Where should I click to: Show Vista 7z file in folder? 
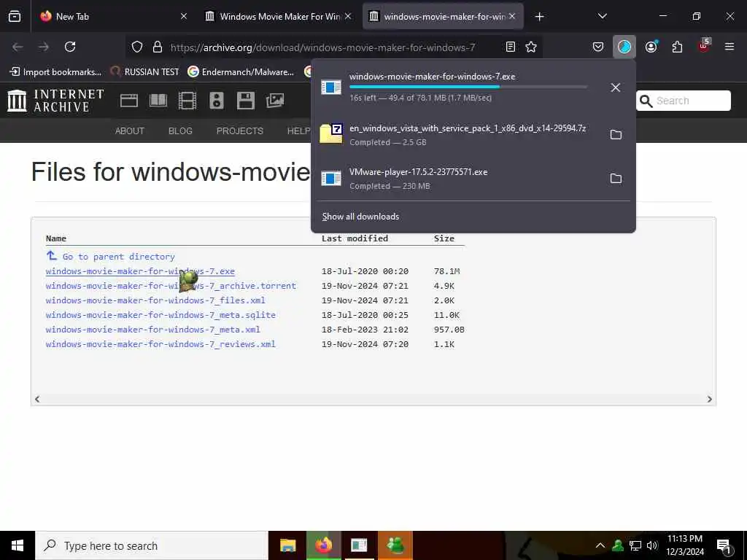pos(616,135)
